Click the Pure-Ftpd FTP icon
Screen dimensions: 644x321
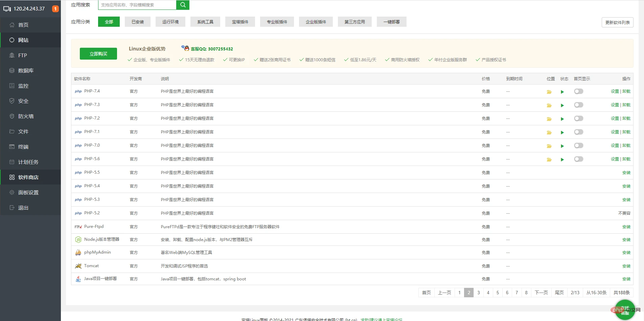[78, 227]
